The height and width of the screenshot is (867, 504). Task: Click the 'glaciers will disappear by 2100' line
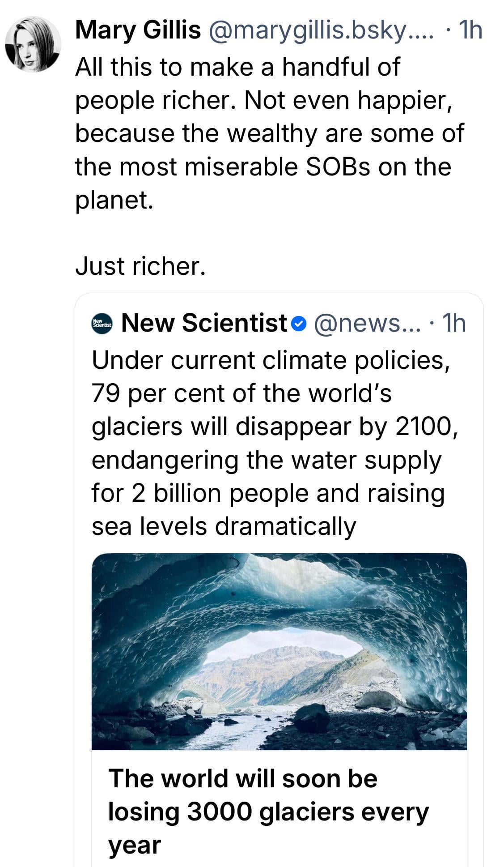tap(275, 427)
